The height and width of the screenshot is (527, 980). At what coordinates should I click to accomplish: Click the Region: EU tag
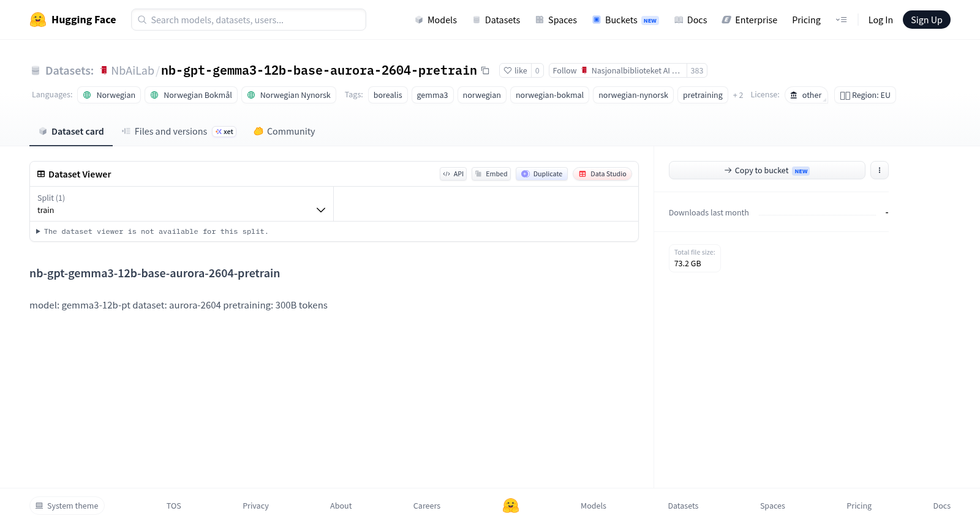pyautogui.click(x=865, y=95)
